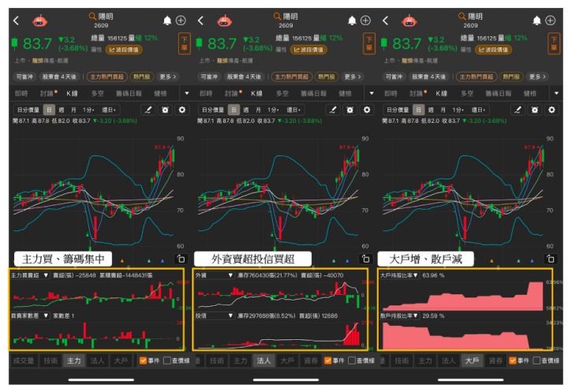Screen dimensions: 568x392
Task: Open the robot assistant icon in middle screen
Action: coord(225,21)
